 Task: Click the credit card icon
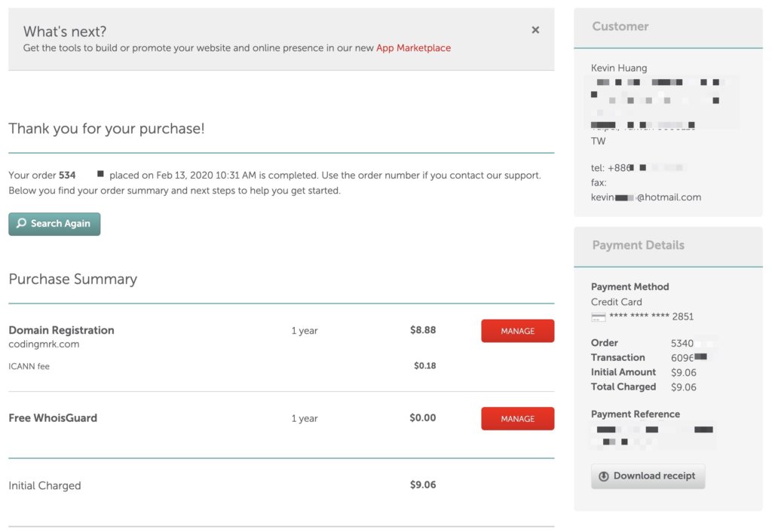[598, 317]
